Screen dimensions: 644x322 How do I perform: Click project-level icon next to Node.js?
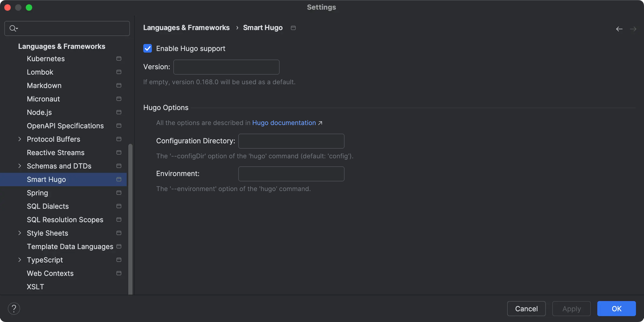(119, 112)
